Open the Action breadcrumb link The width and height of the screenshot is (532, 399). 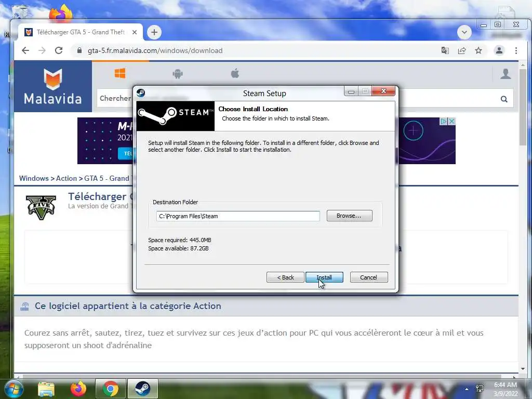(66, 179)
